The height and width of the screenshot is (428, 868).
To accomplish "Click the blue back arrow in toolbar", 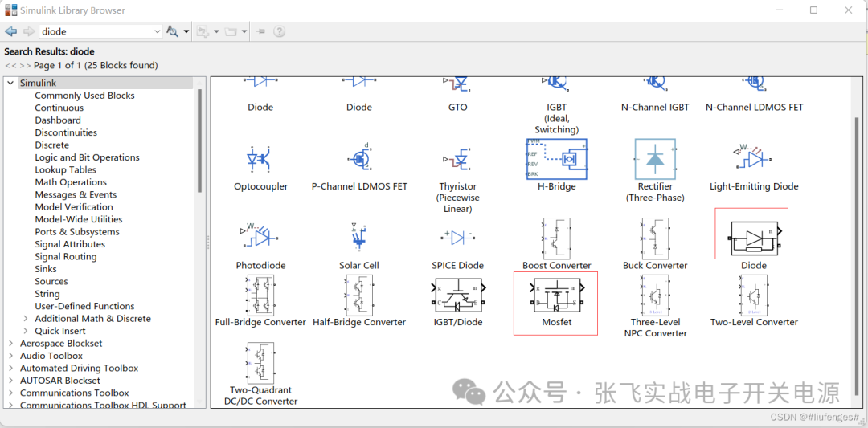I will click(x=10, y=31).
